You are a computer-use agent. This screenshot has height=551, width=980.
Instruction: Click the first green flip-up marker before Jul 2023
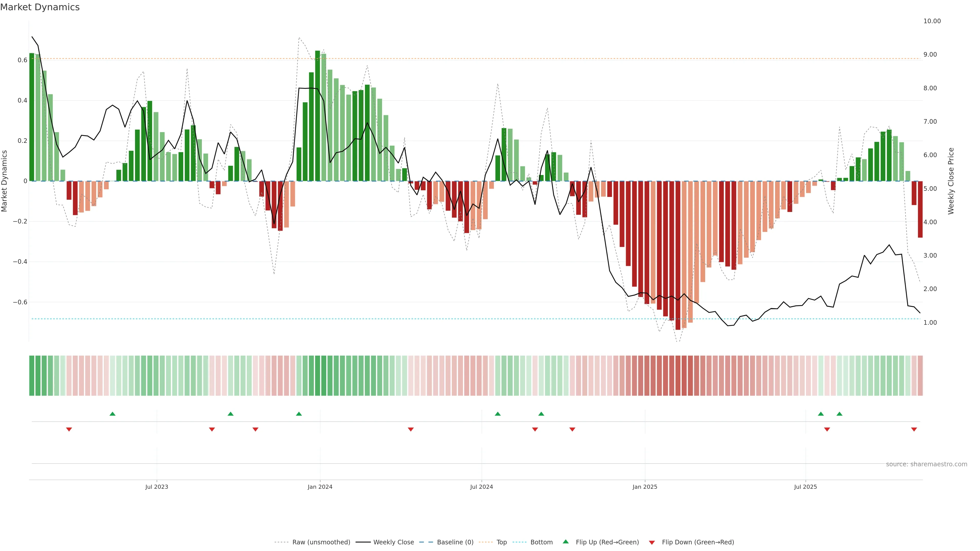coord(112,414)
